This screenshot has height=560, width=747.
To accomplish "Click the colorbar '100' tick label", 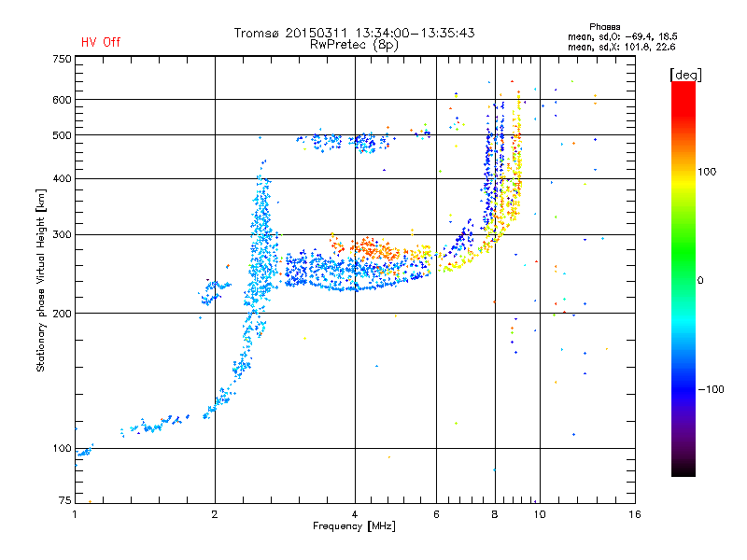I will point(707,172).
